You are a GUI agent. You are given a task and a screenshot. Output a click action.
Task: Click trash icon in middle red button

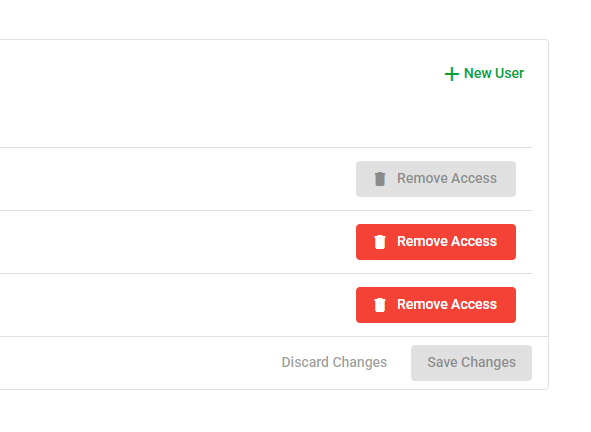pos(380,242)
